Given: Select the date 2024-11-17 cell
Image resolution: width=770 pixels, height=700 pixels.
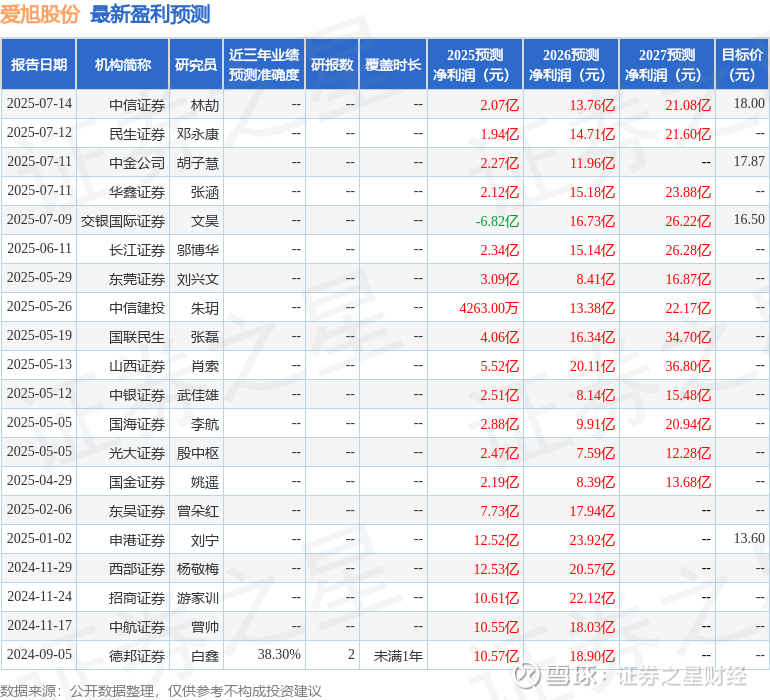Looking at the screenshot, I should coord(39,625).
